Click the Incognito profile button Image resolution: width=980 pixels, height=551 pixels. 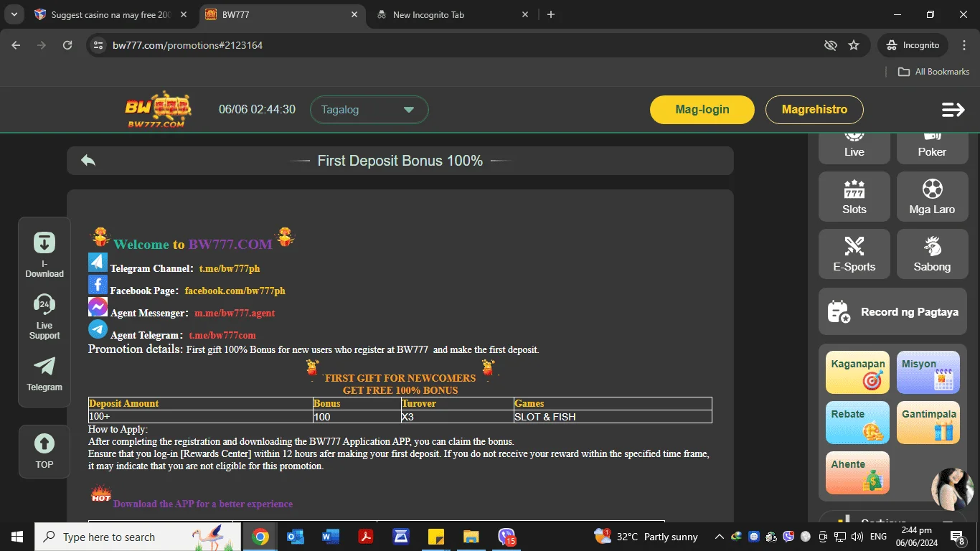click(x=913, y=45)
